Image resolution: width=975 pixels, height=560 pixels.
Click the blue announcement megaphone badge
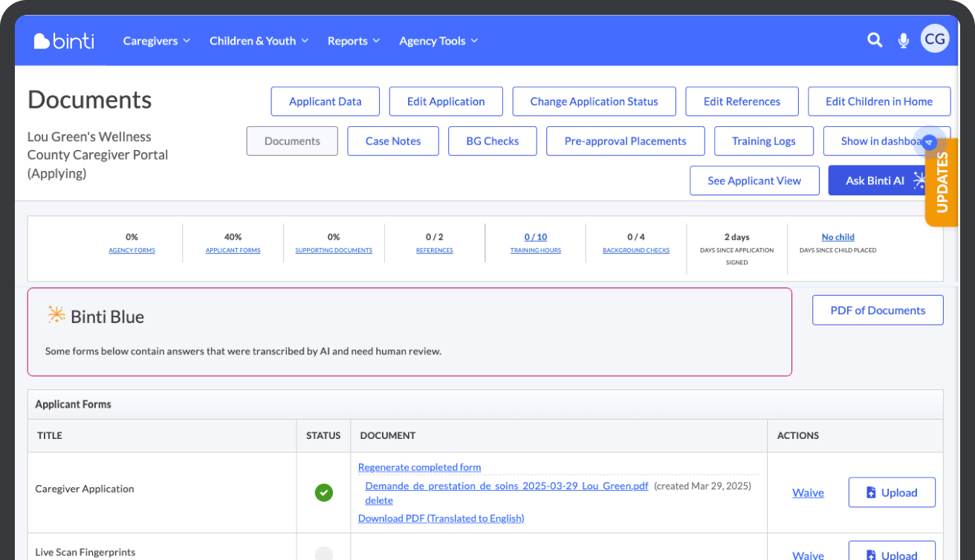pyautogui.click(x=929, y=141)
